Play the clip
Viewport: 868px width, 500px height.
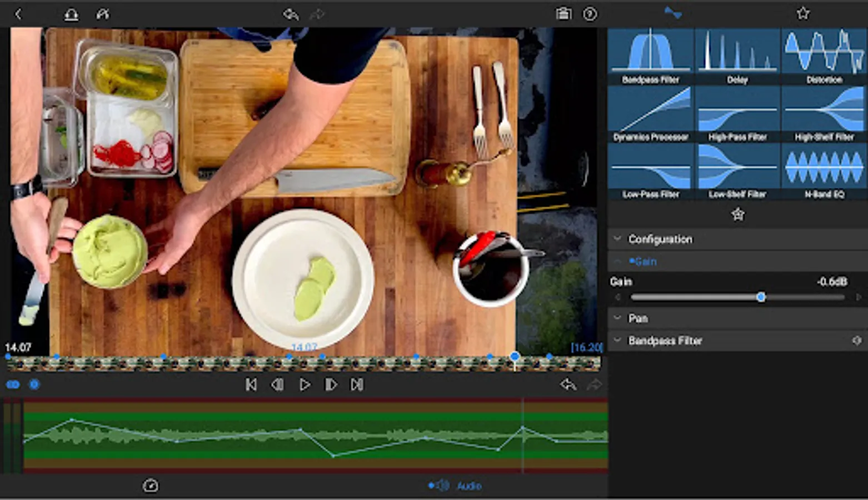pos(305,384)
